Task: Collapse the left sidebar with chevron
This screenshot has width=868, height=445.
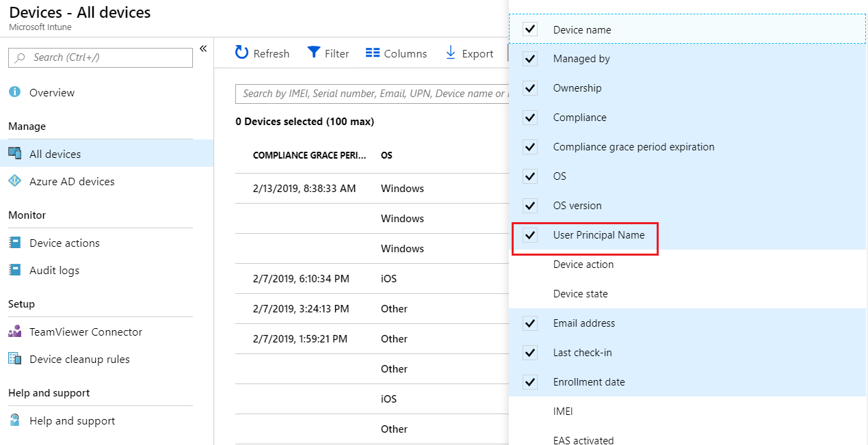Action: point(203,49)
